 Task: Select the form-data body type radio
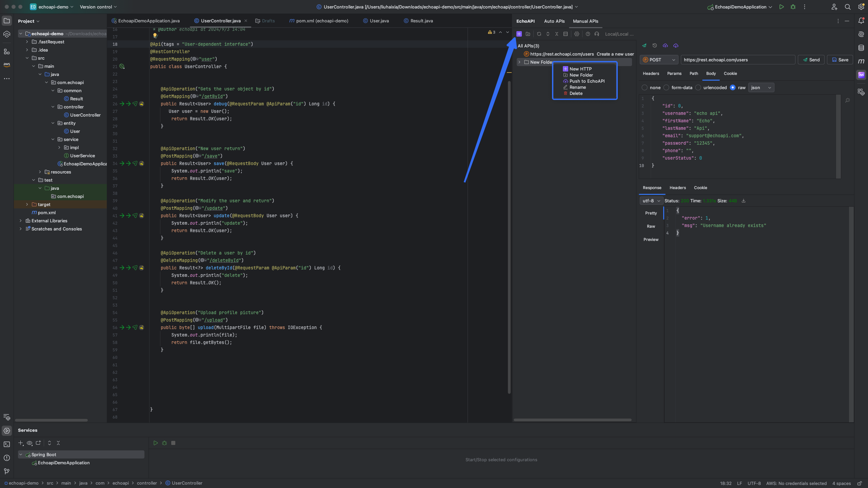666,87
